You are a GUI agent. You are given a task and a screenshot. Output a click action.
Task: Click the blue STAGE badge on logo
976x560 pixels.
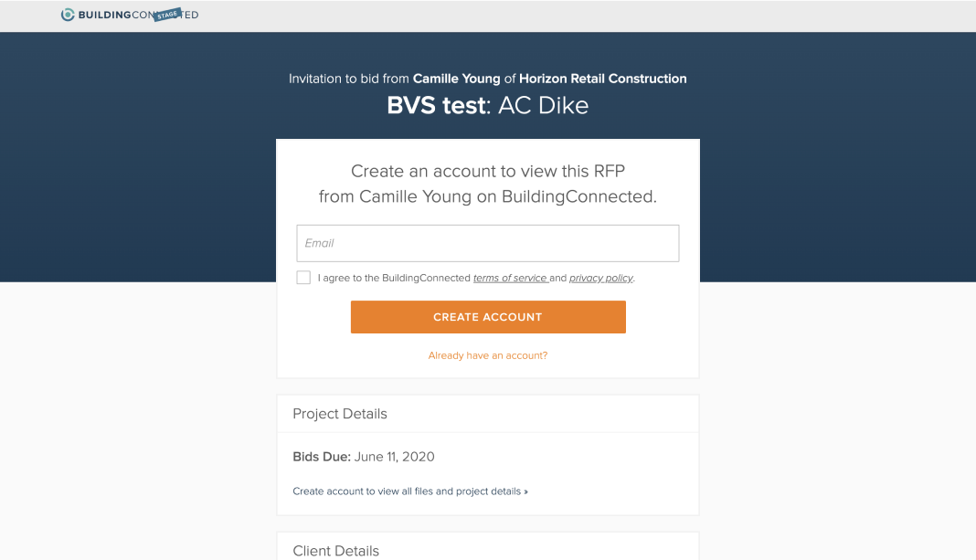point(167,15)
